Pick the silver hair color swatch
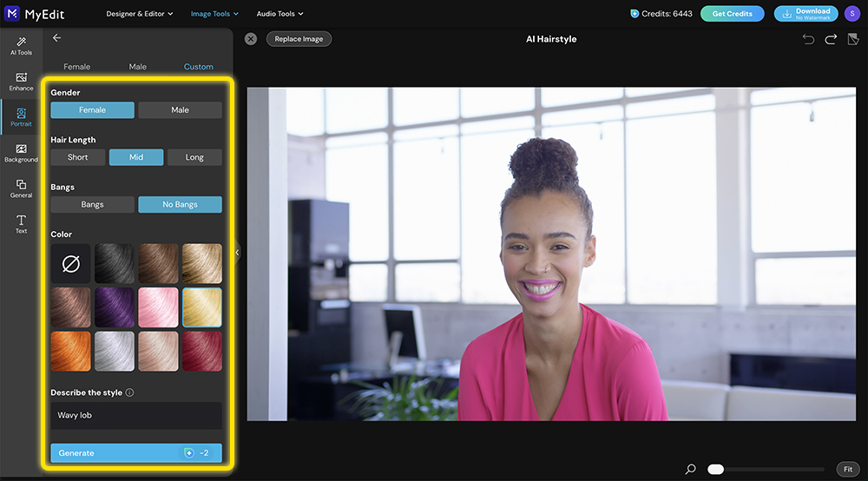The image size is (868, 481). [115, 351]
